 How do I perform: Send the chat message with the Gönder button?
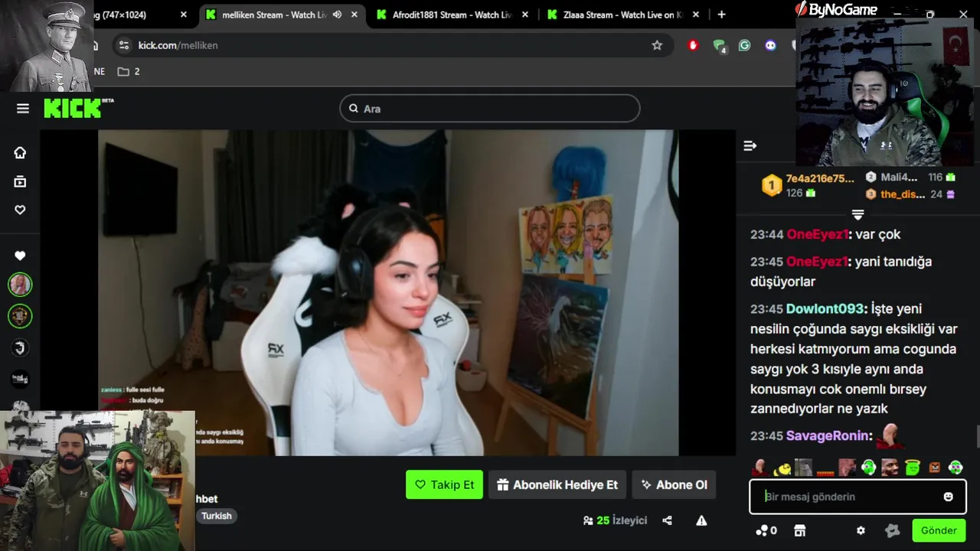[x=939, y=530]
